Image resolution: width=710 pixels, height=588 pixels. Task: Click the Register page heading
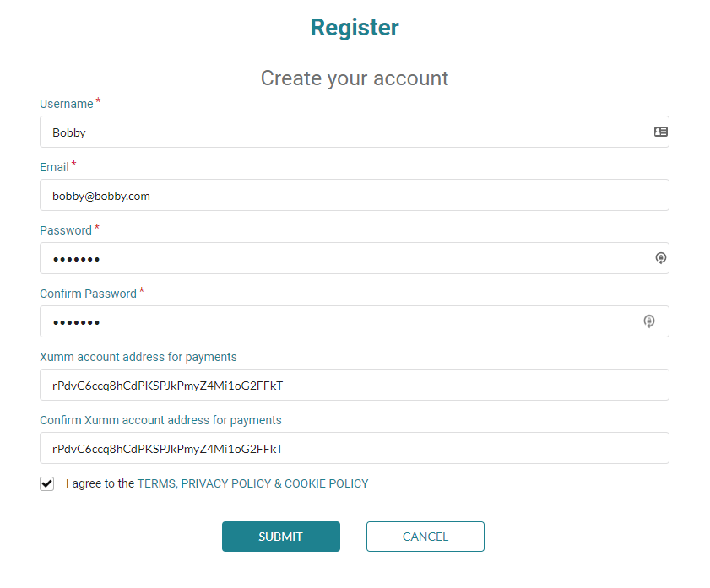point(355,28)
